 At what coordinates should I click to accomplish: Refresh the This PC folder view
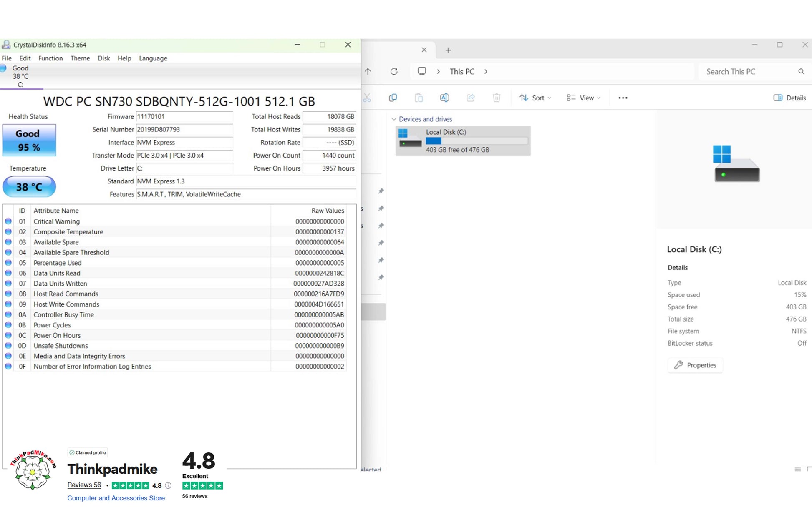click(x=394, y=71)
